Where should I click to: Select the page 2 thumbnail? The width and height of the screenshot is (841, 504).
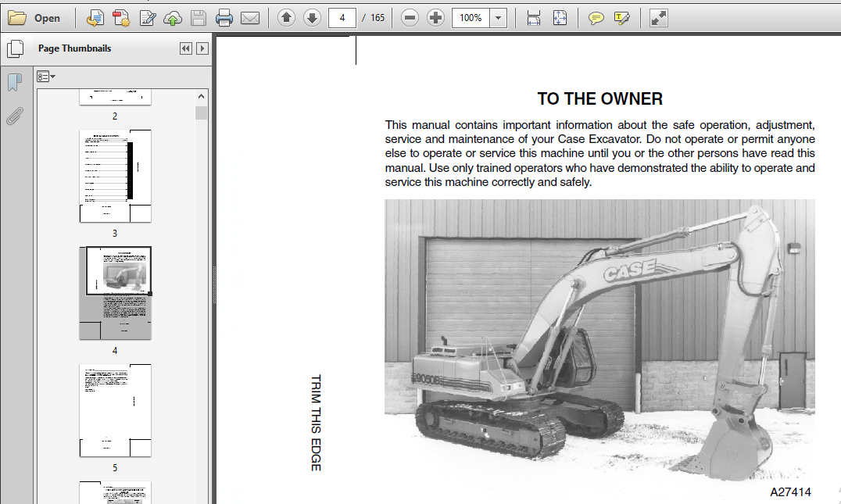tap(116, 97)
